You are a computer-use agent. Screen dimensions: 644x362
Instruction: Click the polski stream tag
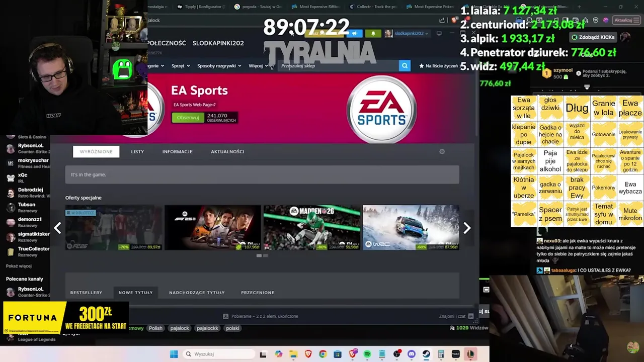click(232, 328)
